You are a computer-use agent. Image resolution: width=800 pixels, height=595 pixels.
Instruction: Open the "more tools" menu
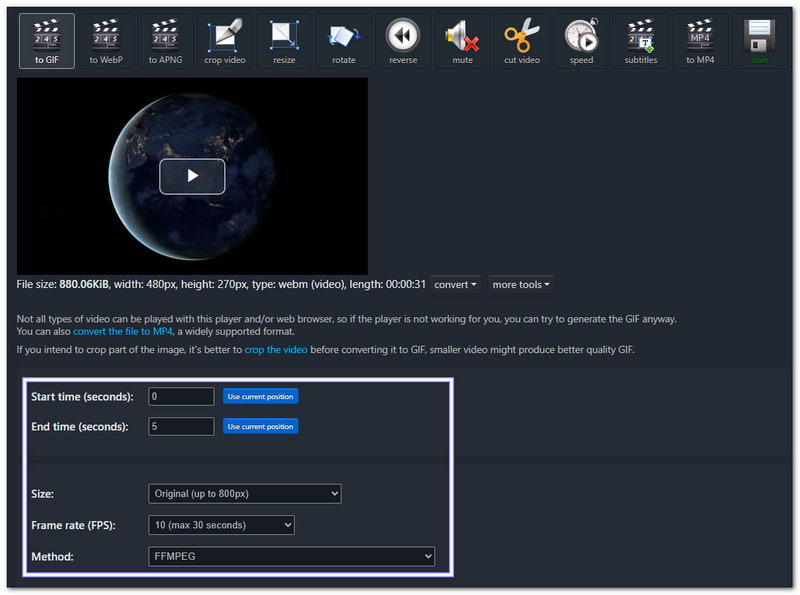click(520, 284)
